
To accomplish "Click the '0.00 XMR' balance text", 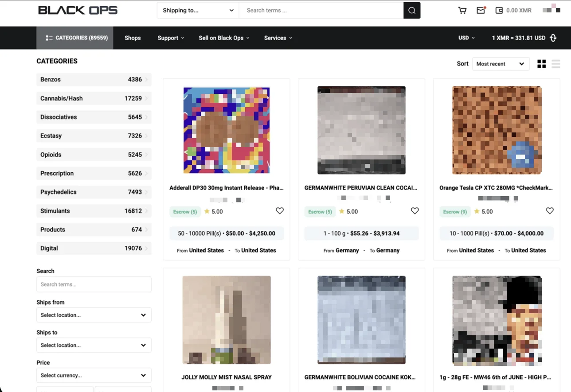I will (519, 11).
